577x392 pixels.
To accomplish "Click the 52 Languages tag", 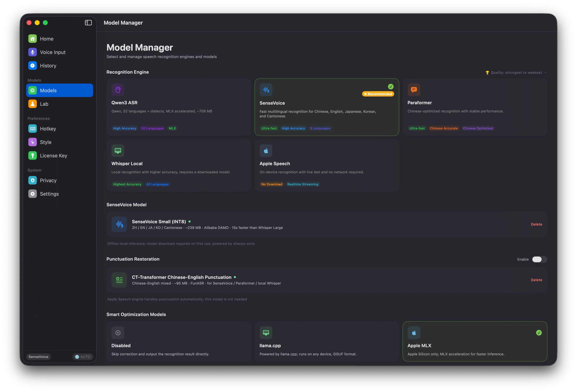I will click(x=152, y=128).
